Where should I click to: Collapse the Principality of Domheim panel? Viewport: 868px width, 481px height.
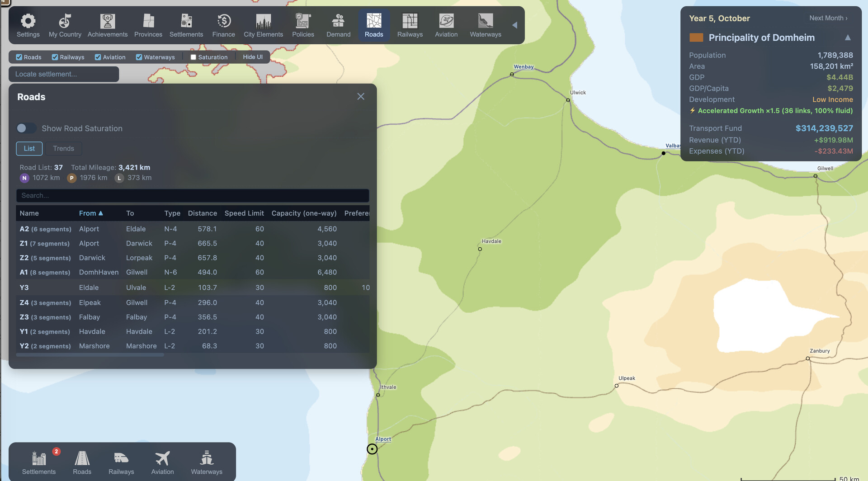click(848, 38)
